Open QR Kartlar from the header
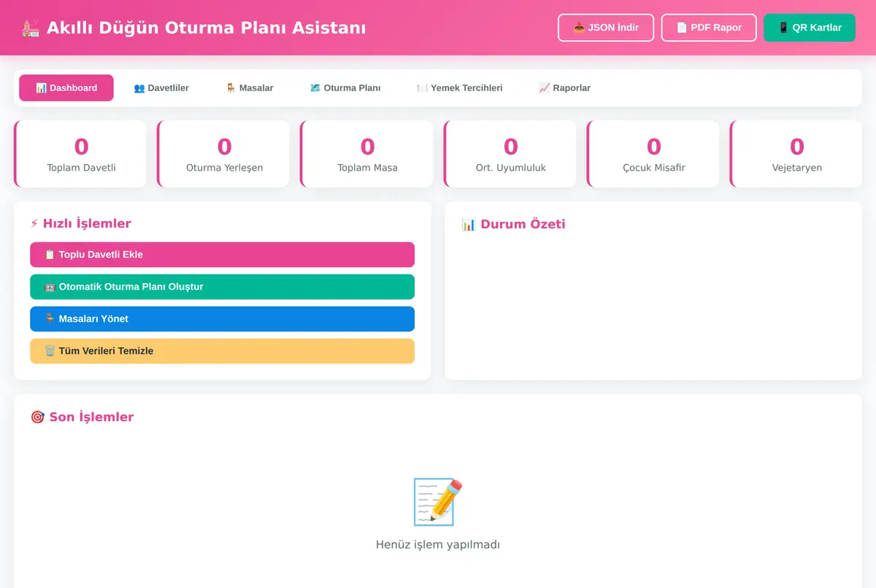The image size is (876, 588). 810,28
